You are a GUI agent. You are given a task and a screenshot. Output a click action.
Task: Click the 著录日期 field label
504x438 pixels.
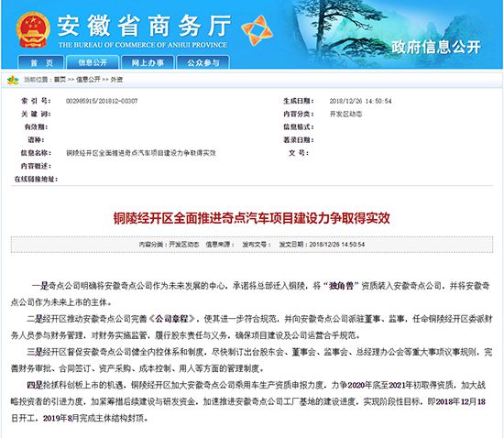(299, 140)
